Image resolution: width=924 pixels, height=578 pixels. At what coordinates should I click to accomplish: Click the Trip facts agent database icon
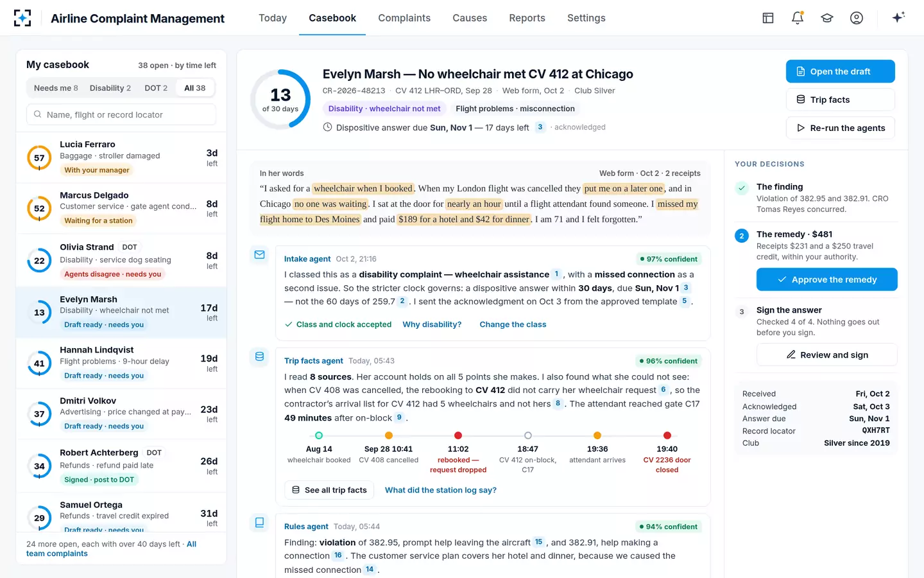click(259, 356)
